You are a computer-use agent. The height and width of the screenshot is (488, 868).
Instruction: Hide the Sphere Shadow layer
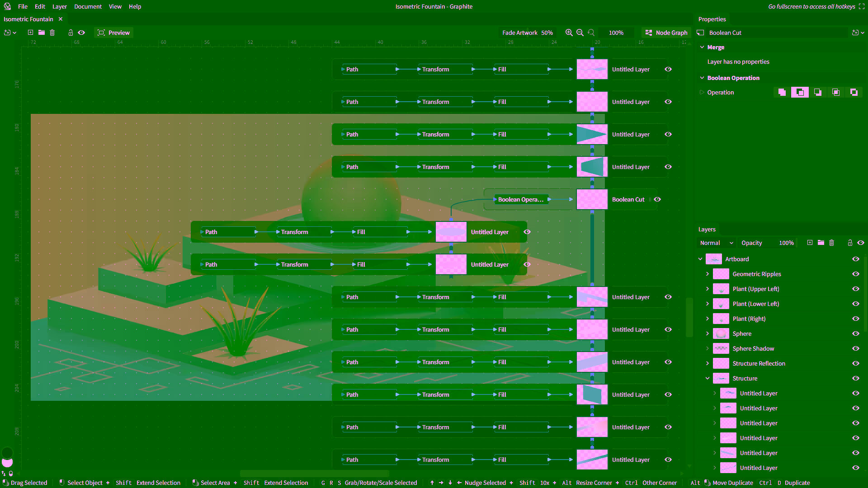click(x=856, y=348)
